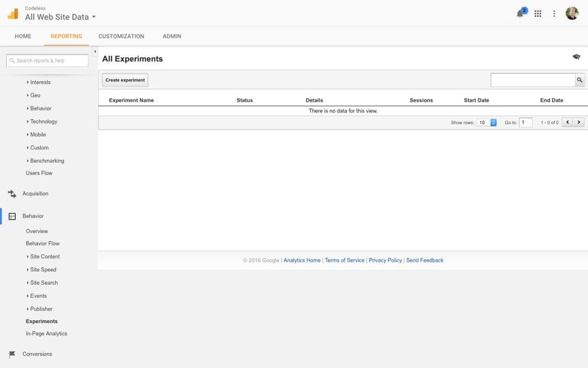Expand the Technology report group
588x368 pixels.
(x=42, y=122)
